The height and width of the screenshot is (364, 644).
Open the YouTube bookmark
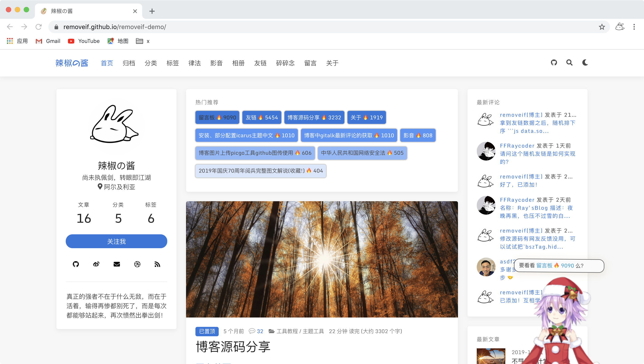pyautogui.click(x=84, y=41)
